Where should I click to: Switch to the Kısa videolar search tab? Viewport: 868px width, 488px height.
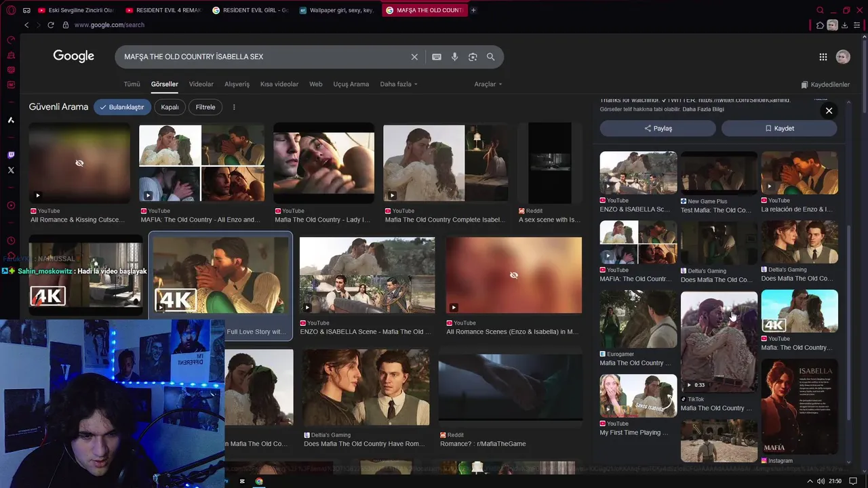pos(279,84)
